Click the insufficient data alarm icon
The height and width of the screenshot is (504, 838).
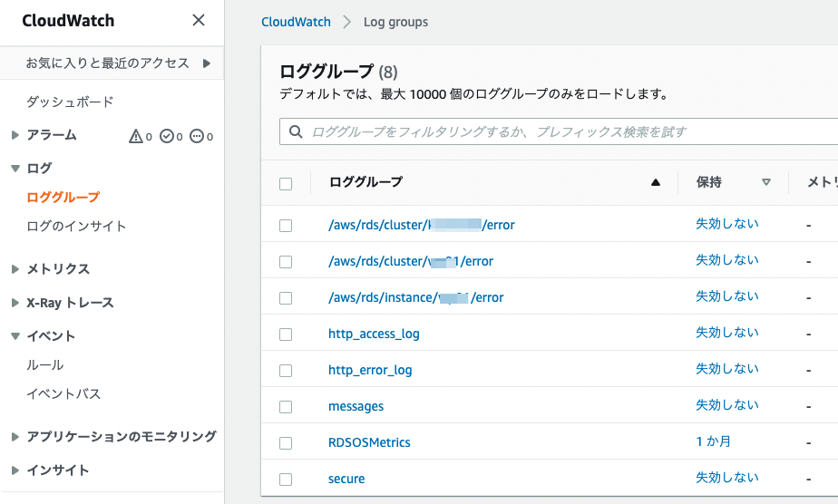196,136
